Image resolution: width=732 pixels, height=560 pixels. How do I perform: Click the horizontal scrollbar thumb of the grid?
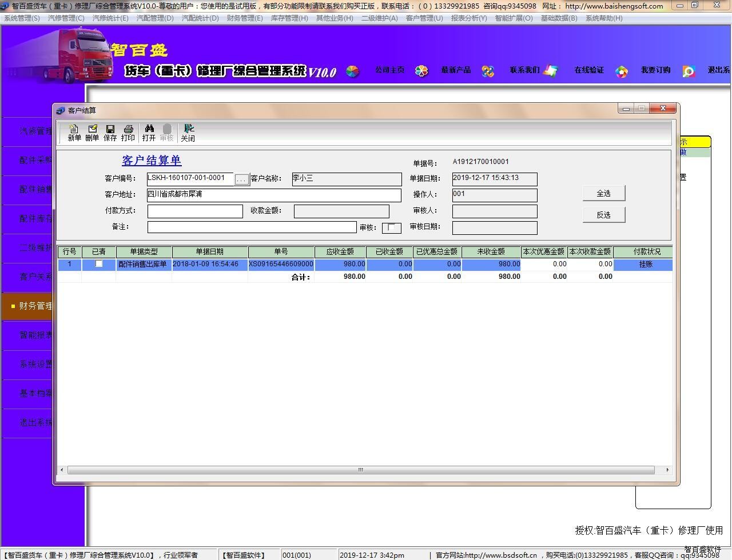[x=361, y=470]
